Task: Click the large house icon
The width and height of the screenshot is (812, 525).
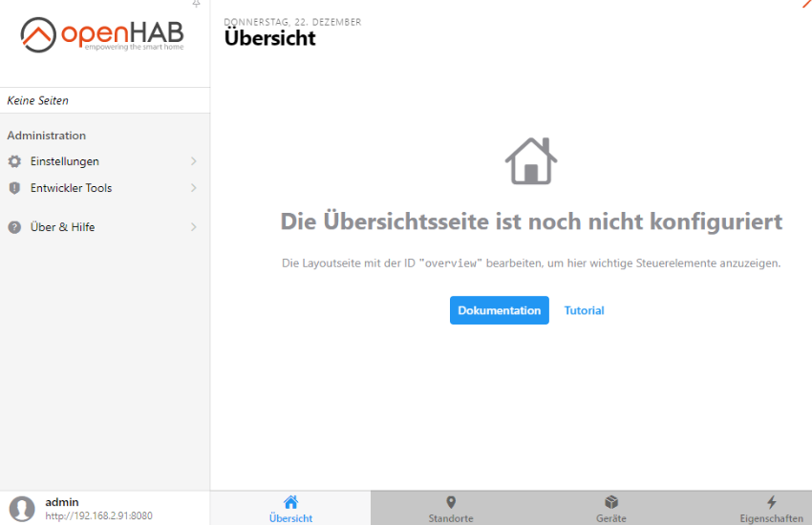Action: 531,161
